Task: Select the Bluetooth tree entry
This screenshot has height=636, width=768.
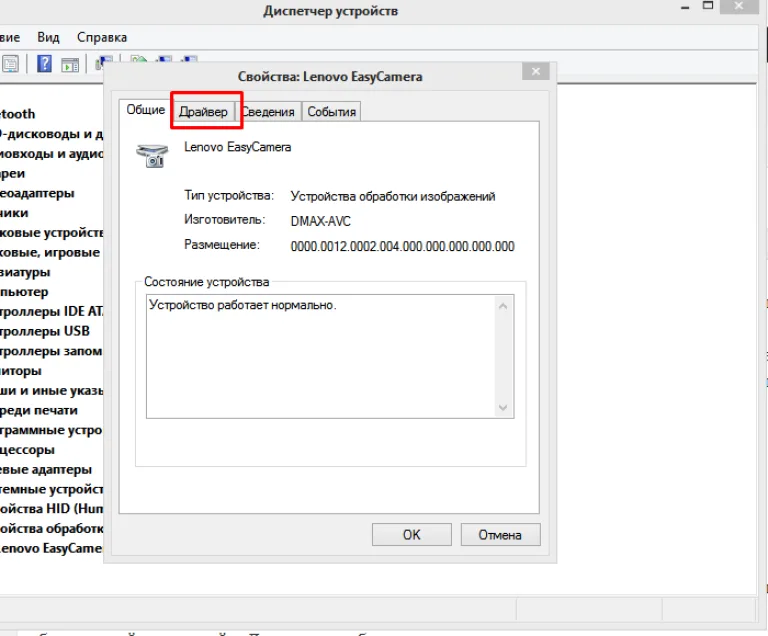Action: (18, 114)
